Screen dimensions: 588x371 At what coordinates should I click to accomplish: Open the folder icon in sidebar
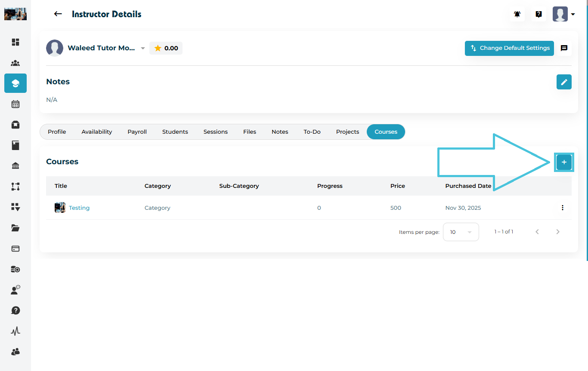(15, 228)
